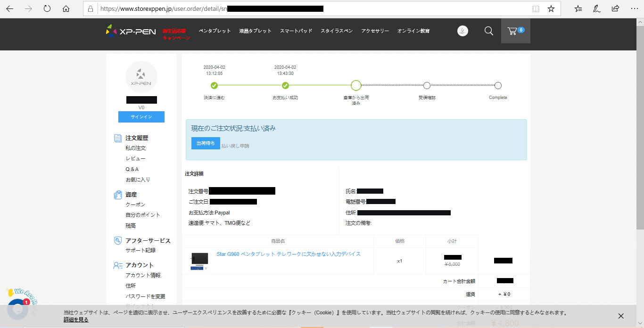This screenshot has width=644, height=328.
Task: Reload the page with the refresh icon
Action: pos(47,8)
